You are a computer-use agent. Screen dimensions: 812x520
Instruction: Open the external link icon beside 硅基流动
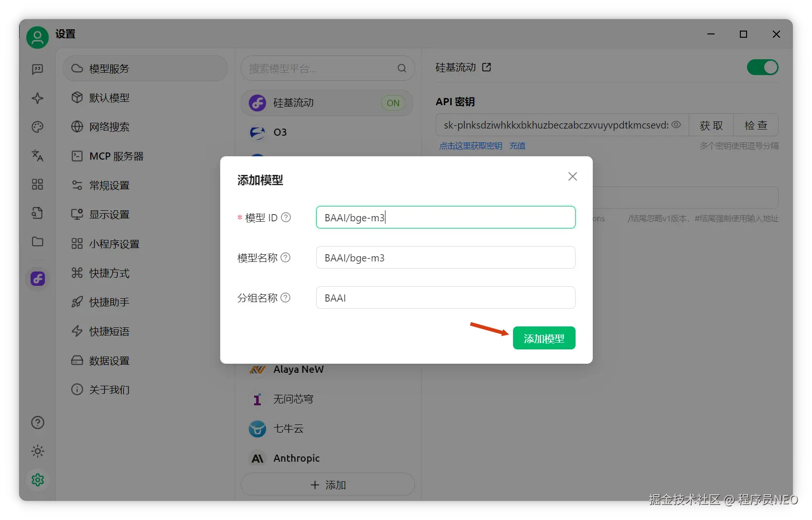(x=487, y=67)
